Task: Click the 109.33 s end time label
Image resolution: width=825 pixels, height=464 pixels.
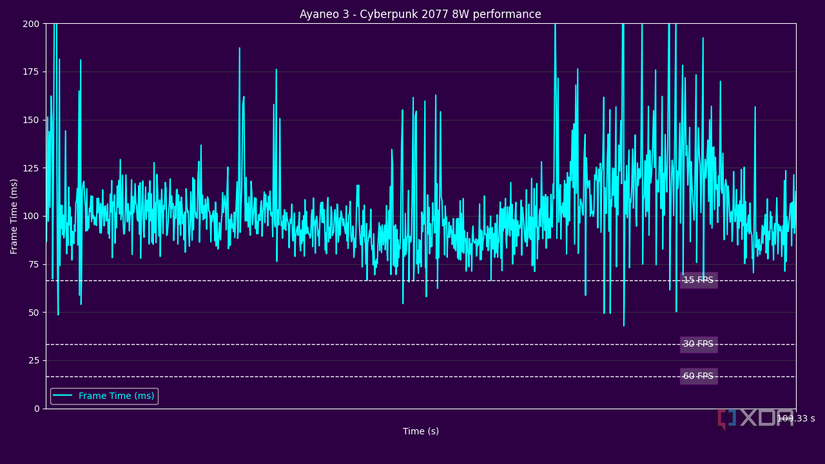Action: pyautogui.click(x=796, y=419)
